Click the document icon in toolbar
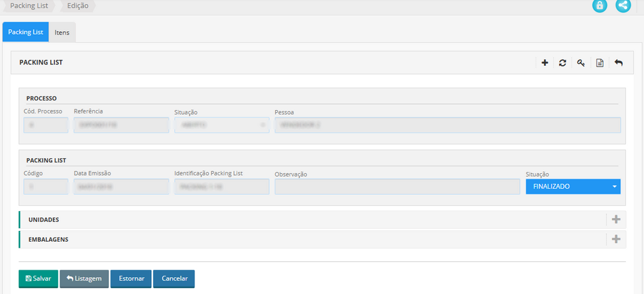 [599, 63]
